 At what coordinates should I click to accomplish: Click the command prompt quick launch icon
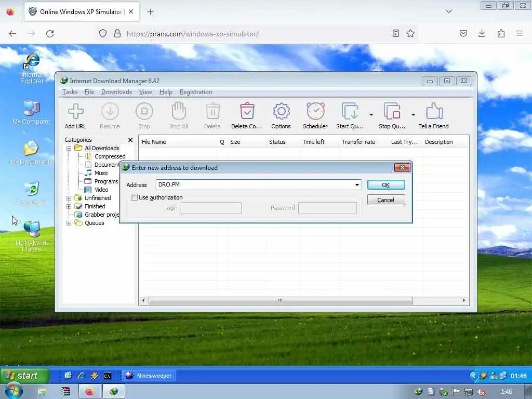click(x=108, y=376)
